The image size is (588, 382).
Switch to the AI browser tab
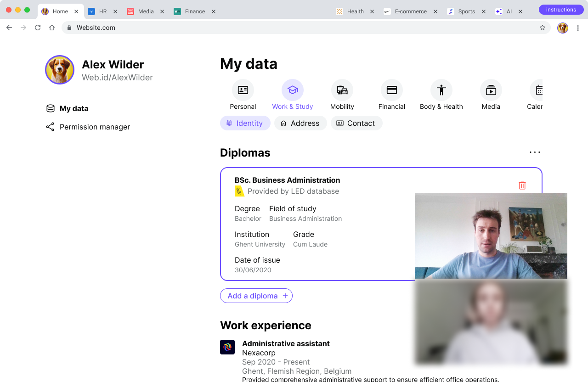(509, 11)
